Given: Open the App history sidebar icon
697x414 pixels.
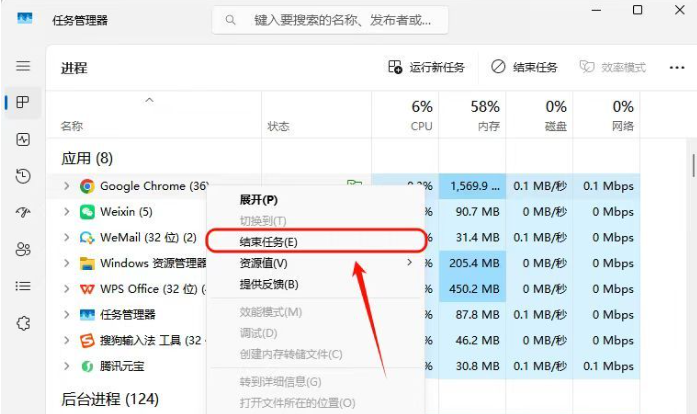Looking at the screenshot, I should tap(23, 177).
